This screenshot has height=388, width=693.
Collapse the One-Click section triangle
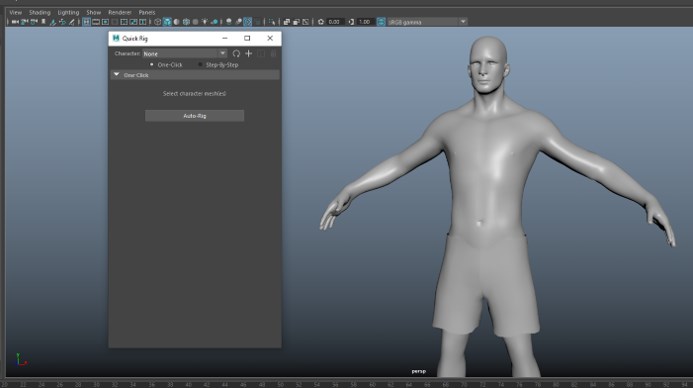pyautogui.click(x=117, y=75)
